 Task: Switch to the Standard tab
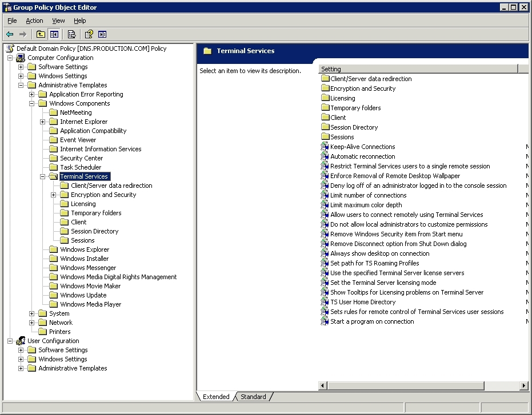253,397
